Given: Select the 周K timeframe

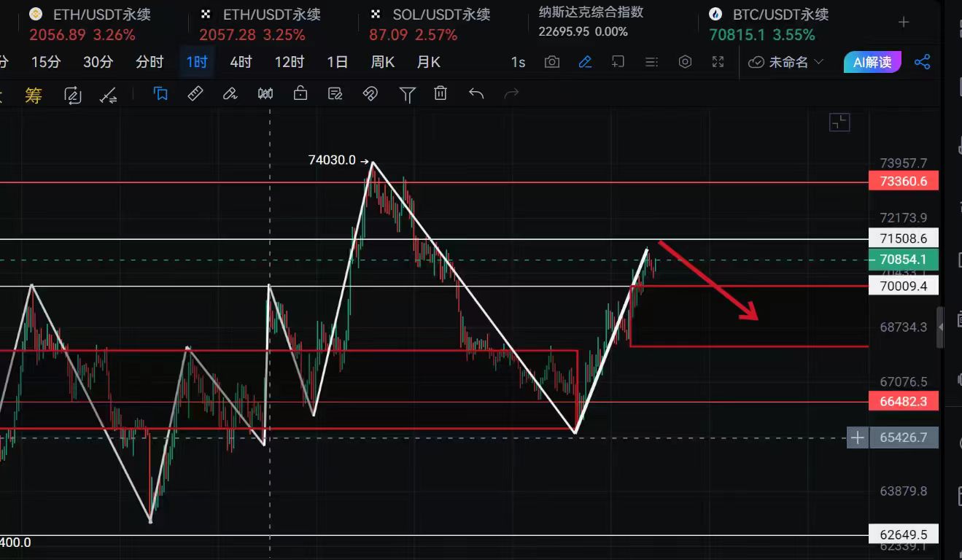Looking at the screenshot, I should pyautogui.click(x=382, y=62).
